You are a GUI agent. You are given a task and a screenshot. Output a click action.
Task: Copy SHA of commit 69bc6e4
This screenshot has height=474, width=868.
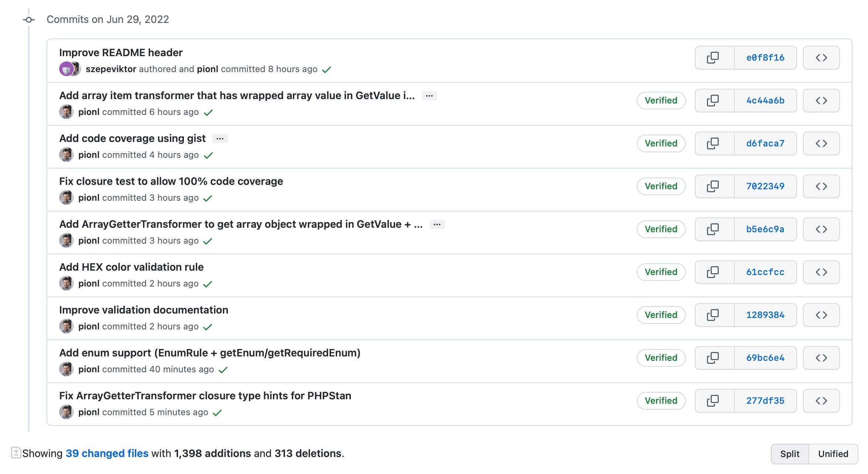(x=714, y=358)
